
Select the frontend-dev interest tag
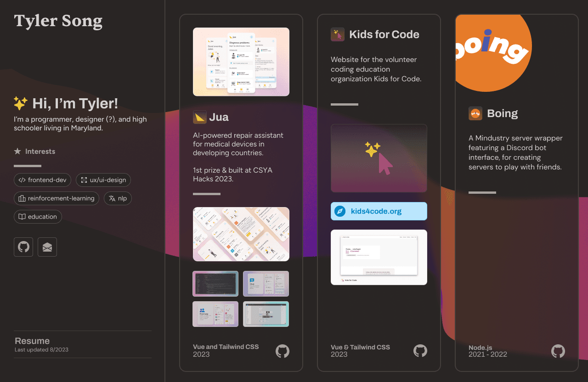(43, 180)
